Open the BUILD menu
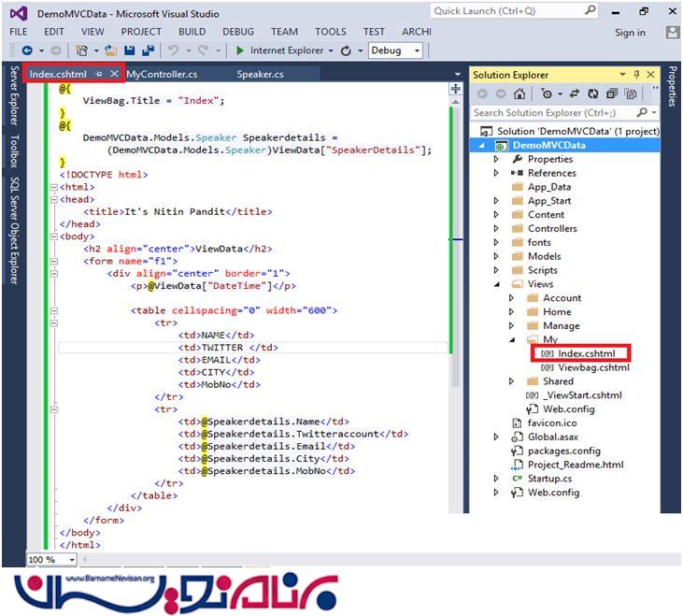Image resolution: width=683 pixels, height=616 pixels. click(193, 32)
